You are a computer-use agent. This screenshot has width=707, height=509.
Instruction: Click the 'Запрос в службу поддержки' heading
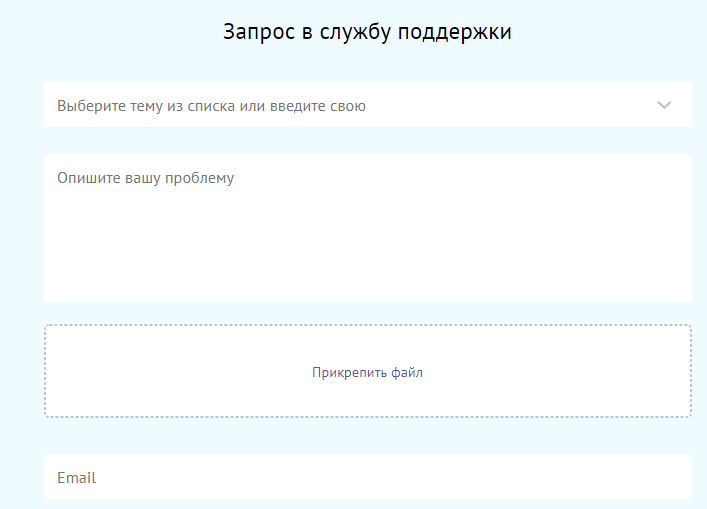[x=367, y=32]
